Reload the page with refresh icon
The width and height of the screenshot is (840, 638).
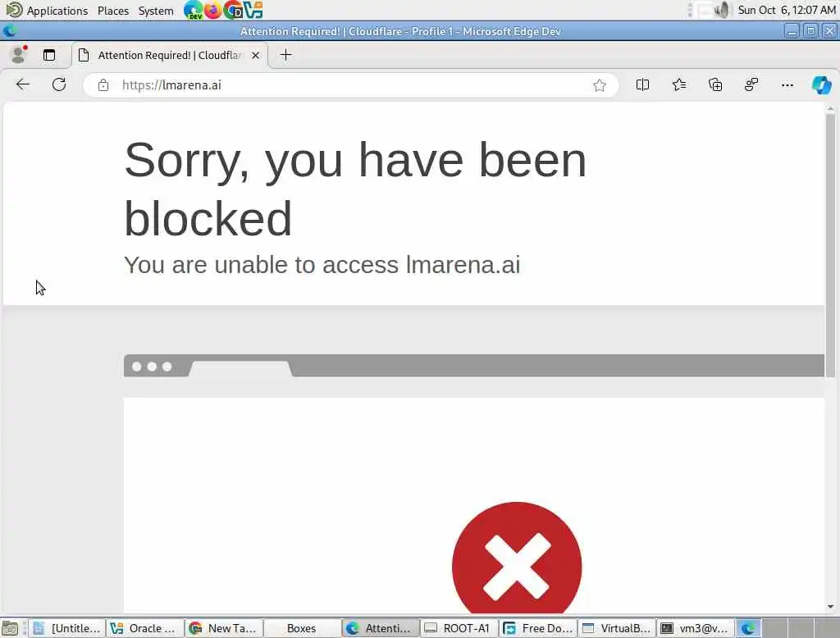[x=59, y=84]
